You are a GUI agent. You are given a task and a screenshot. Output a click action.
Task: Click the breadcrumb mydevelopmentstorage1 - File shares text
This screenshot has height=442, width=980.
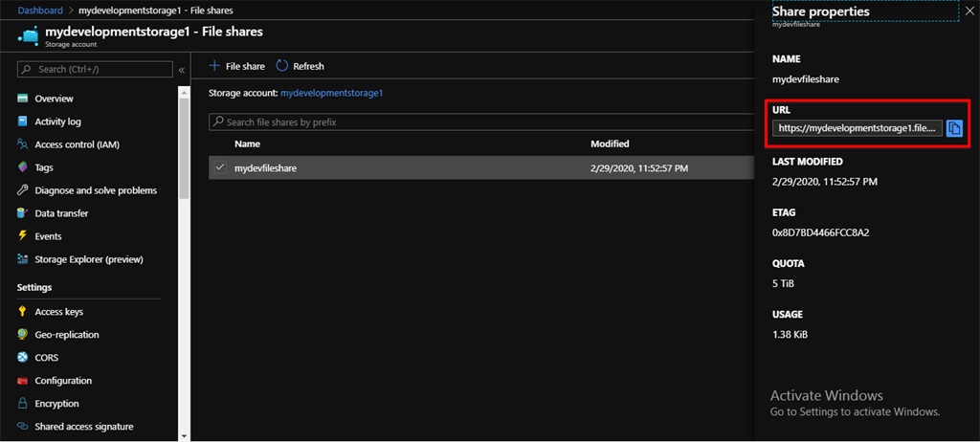[157, 10]
